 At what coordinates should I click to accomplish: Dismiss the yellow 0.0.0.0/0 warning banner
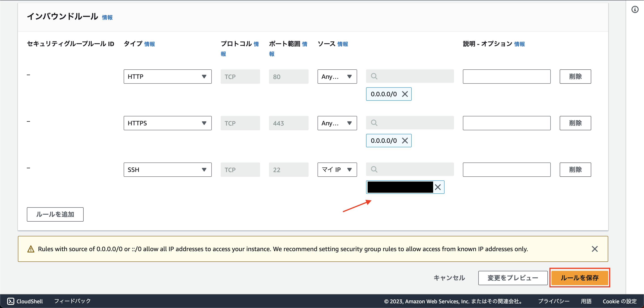595,249
